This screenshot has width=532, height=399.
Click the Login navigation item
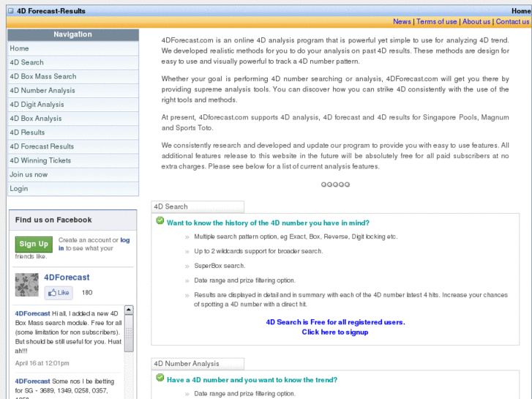[19, 188]
